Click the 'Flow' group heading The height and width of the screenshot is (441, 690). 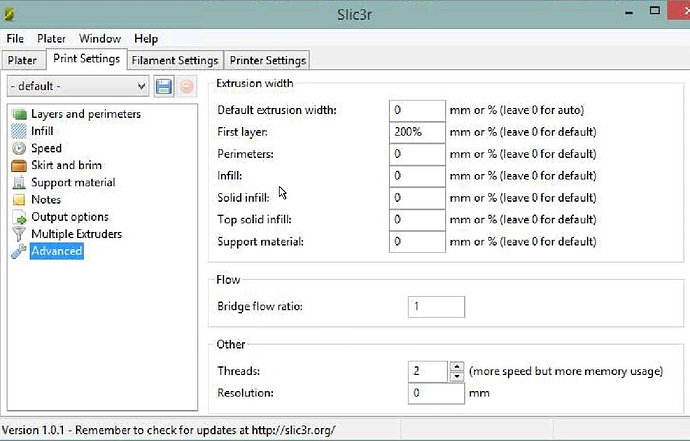pyautogui.click(x=228, y=280)
